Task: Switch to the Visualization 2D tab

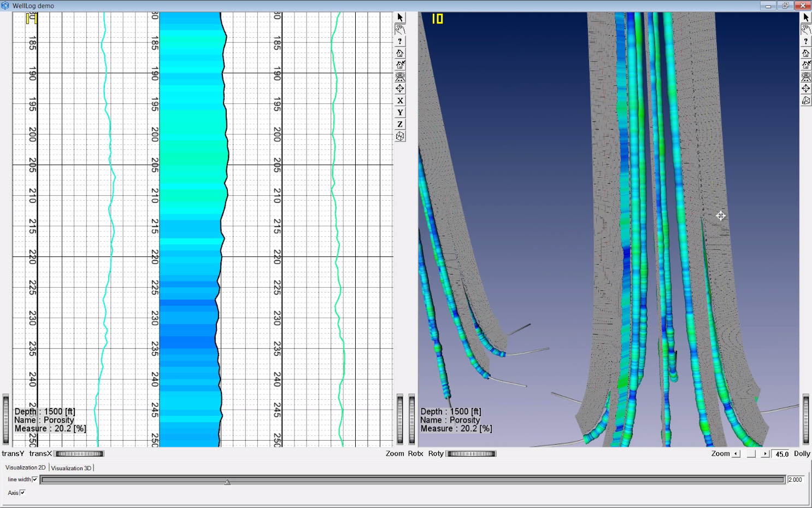Action: pyautogui.click(x=26, y=468)
